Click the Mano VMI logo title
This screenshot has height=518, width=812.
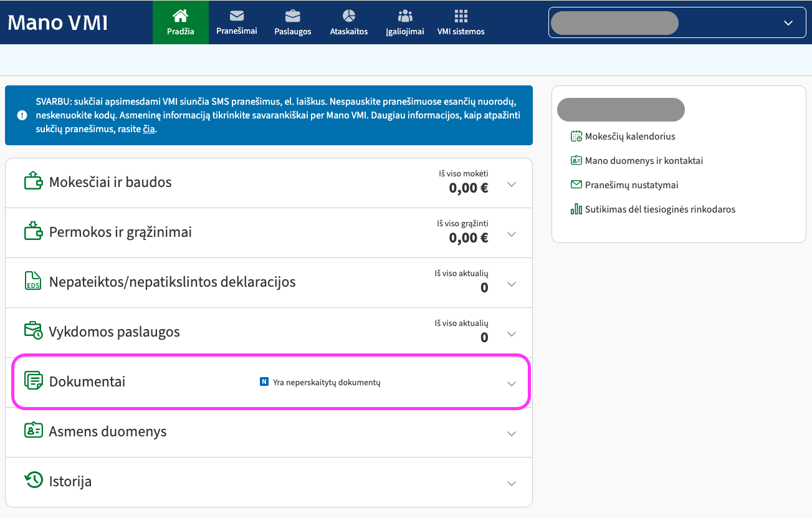(57, 22)
